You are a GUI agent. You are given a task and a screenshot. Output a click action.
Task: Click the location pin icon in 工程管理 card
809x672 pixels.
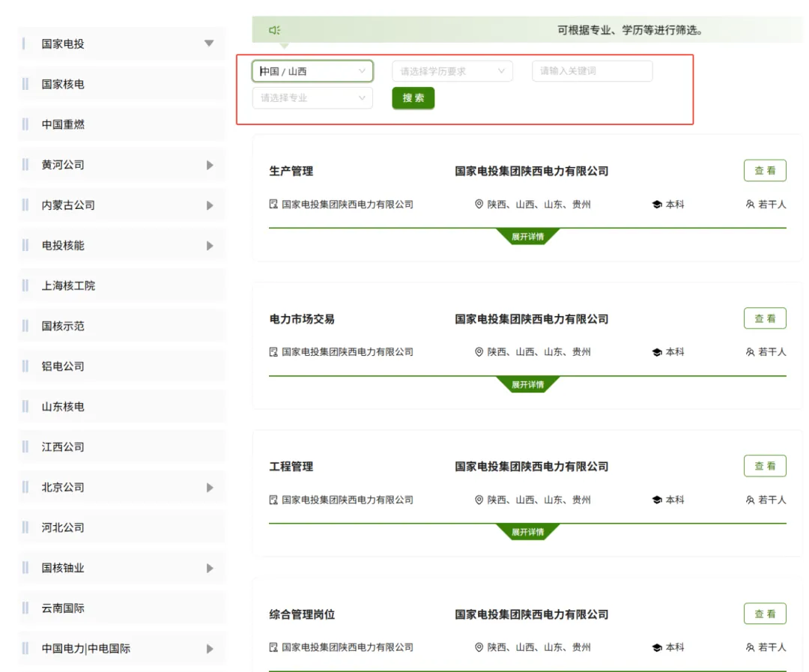pos(479,500)
